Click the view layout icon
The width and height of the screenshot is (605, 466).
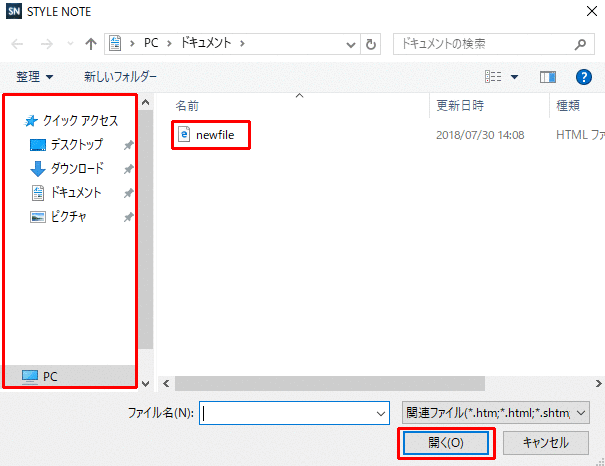[493, 76]
